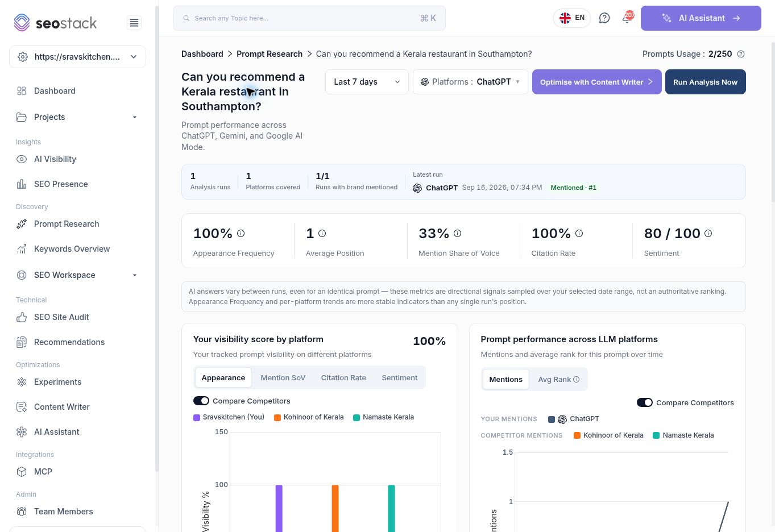
Task: Expand the Projects submenu arrow
Action: 135,117
